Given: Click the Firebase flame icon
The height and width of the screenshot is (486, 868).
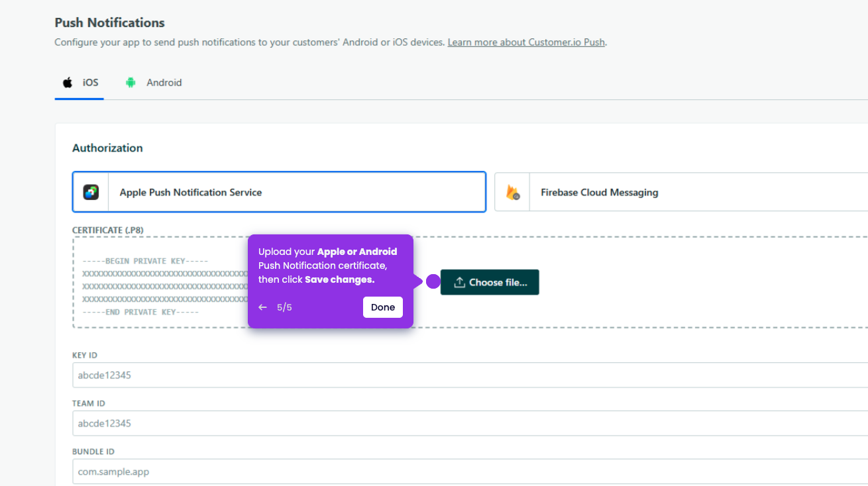Looking at the screenshot, I should click(513, 193).
